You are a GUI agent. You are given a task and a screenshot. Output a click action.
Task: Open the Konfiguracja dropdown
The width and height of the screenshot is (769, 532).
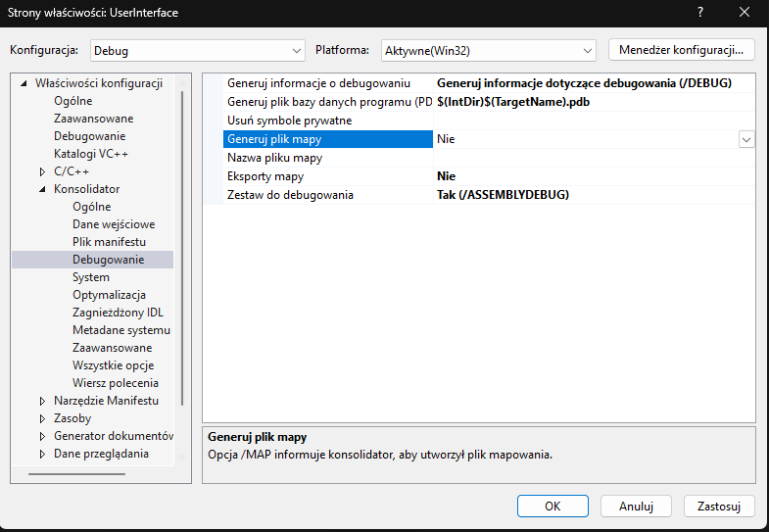click(x=198, y=50)
